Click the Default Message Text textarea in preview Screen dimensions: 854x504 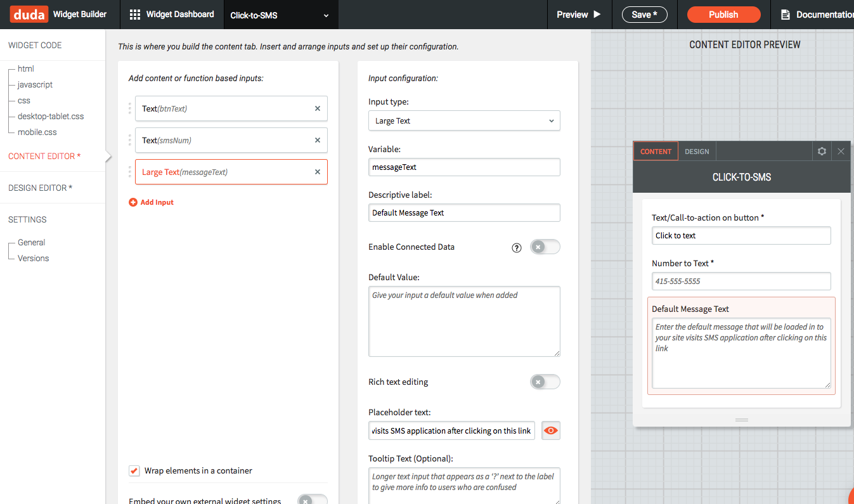click(741, 353)
